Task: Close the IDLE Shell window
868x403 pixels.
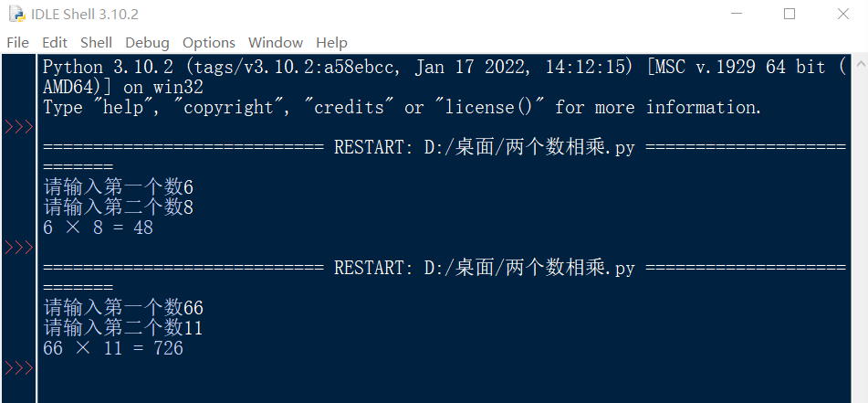Action: (x=842, y=14)
